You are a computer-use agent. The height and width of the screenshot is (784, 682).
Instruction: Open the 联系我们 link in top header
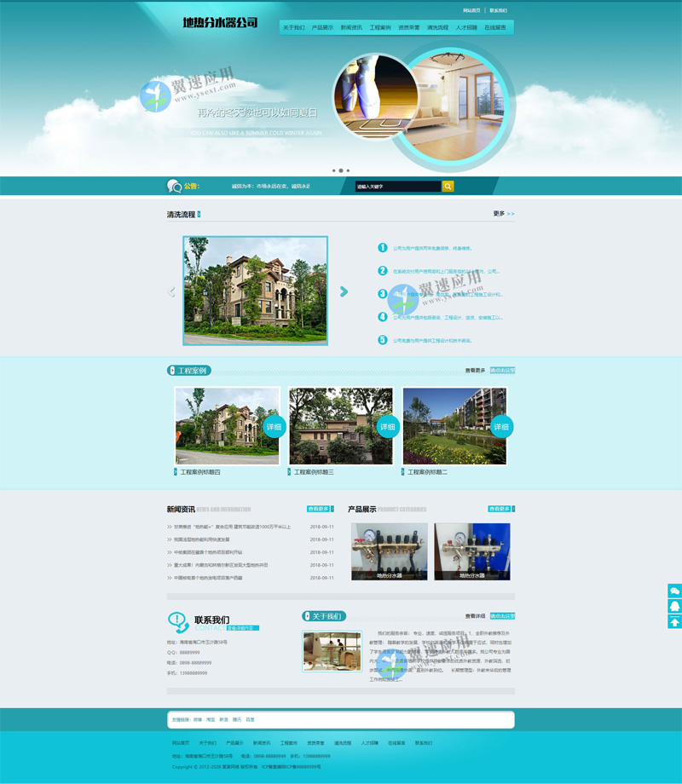499,10
